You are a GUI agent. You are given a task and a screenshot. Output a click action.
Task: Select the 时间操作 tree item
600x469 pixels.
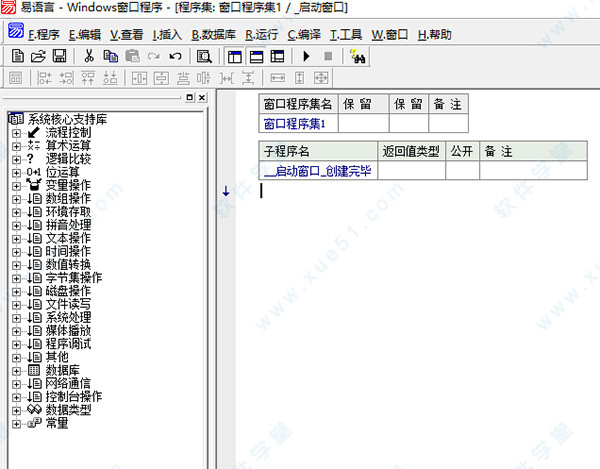pyautogui.click(x=68, y=252)
